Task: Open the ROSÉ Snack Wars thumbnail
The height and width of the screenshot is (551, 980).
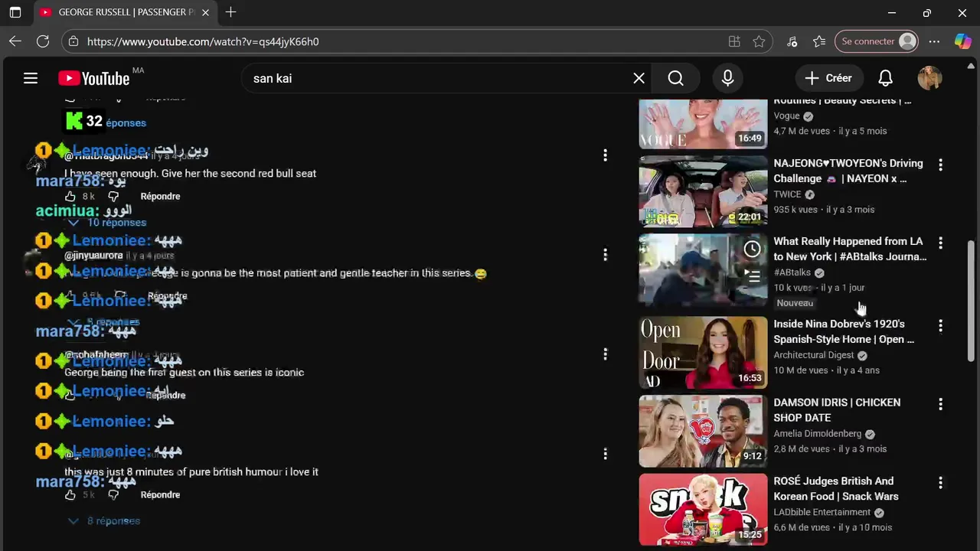Action: coord(703,510)
